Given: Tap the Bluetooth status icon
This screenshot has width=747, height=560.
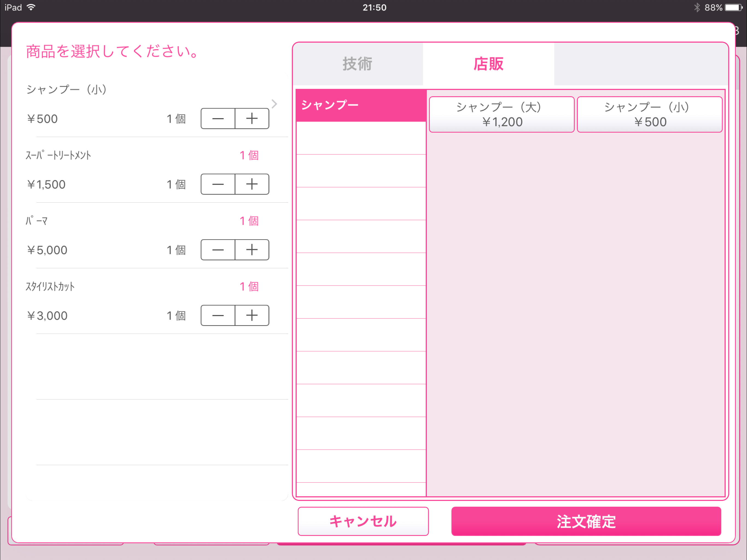Looking at the screenshot, I should coord(697,7).
